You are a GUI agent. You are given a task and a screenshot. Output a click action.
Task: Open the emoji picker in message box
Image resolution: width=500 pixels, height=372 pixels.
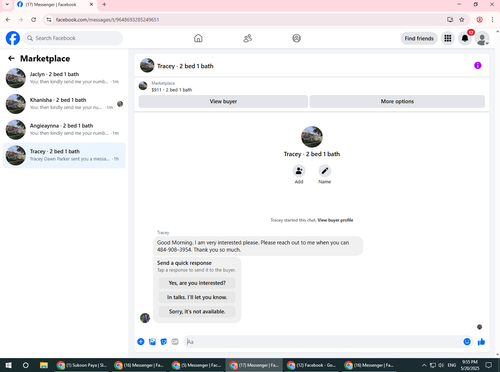(467, 342)
